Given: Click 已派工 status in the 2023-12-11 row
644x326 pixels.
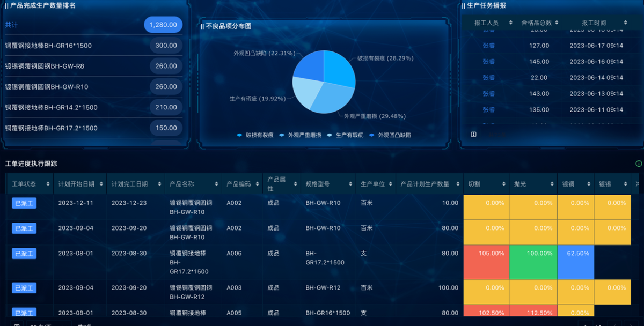Looking at the screenshot, I should click(24, 203).
